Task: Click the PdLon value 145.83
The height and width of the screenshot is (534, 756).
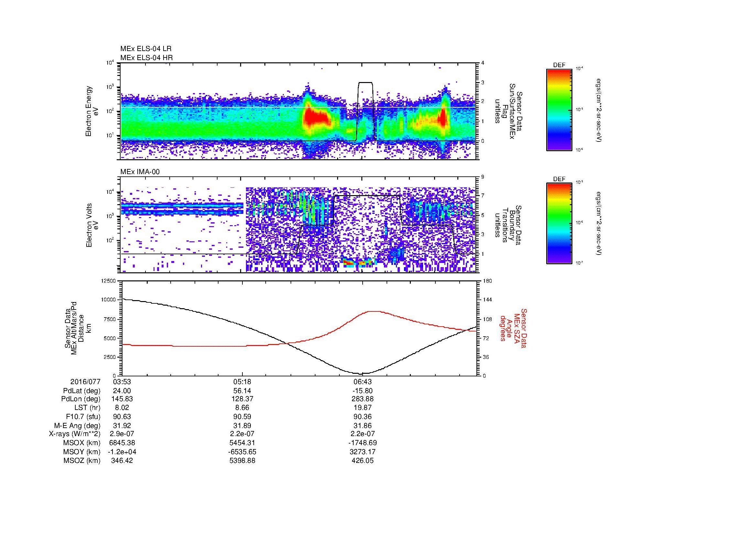Action: (122, 399)
